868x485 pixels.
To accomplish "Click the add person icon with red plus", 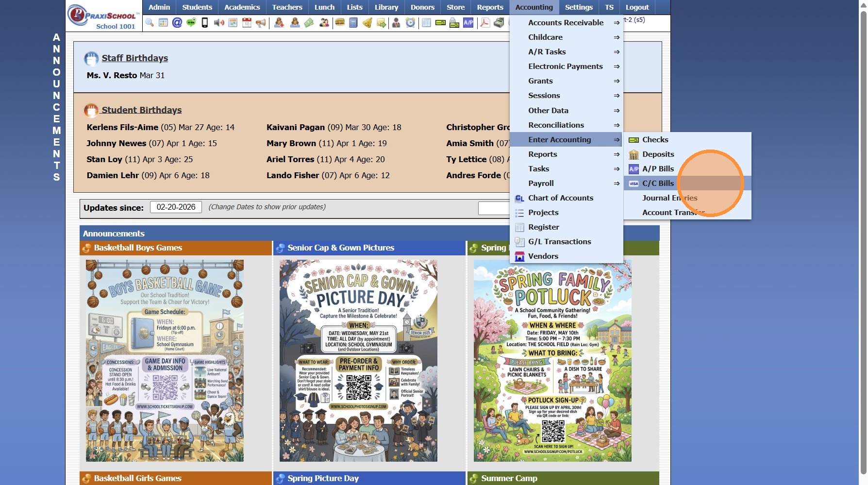I will [279, 22].
